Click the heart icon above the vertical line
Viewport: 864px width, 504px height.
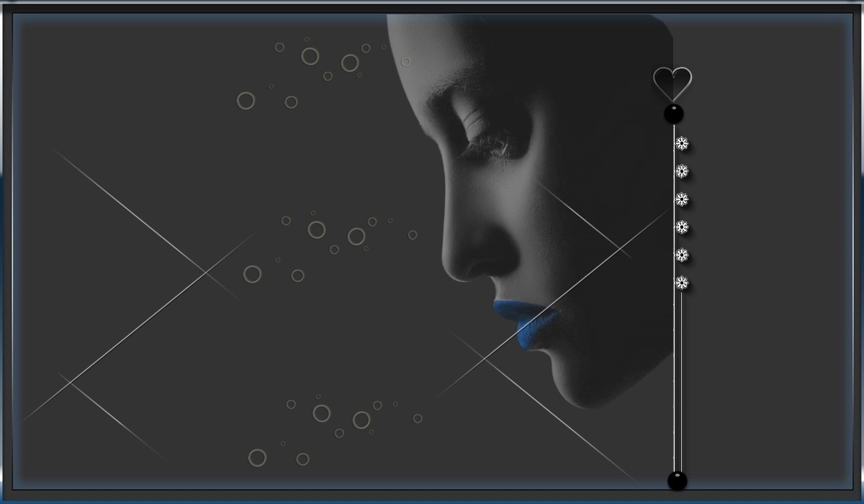pyautogui.click(x=672, y=83)
